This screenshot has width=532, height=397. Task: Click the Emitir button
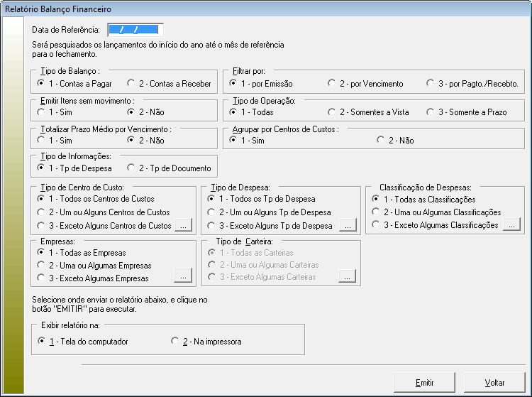click(x=424, y=383)
